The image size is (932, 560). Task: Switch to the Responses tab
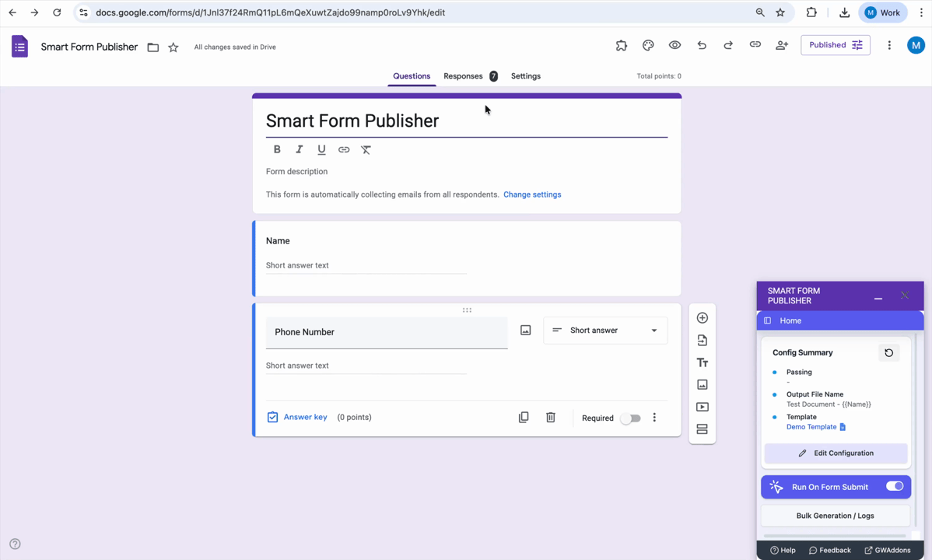(463, 76)
